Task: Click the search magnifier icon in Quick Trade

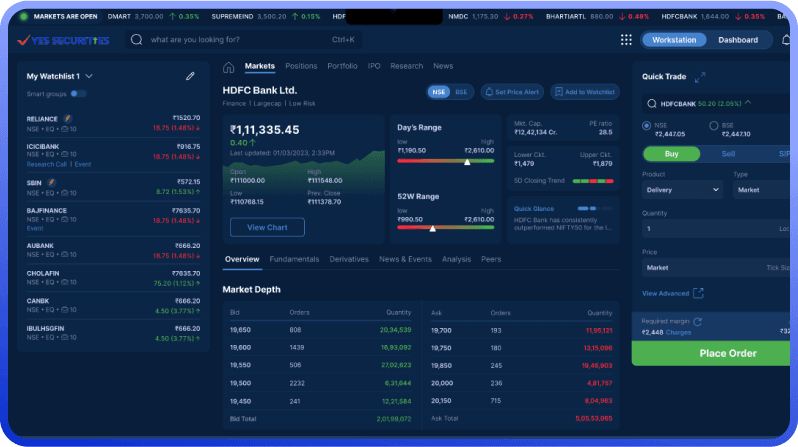Action: 651,103
